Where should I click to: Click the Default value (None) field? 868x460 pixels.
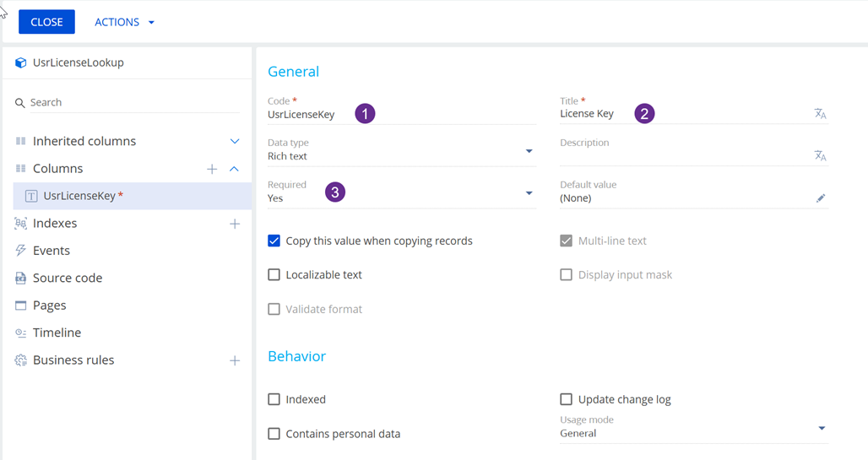686,198
